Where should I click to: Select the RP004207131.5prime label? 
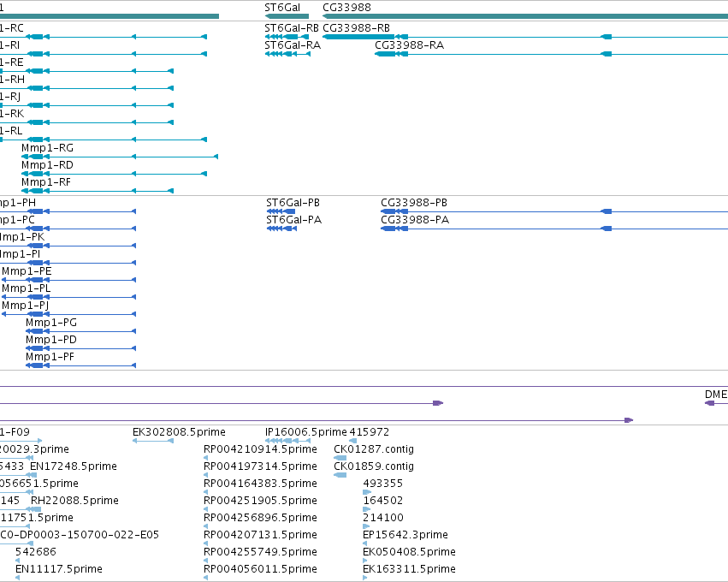260,535
